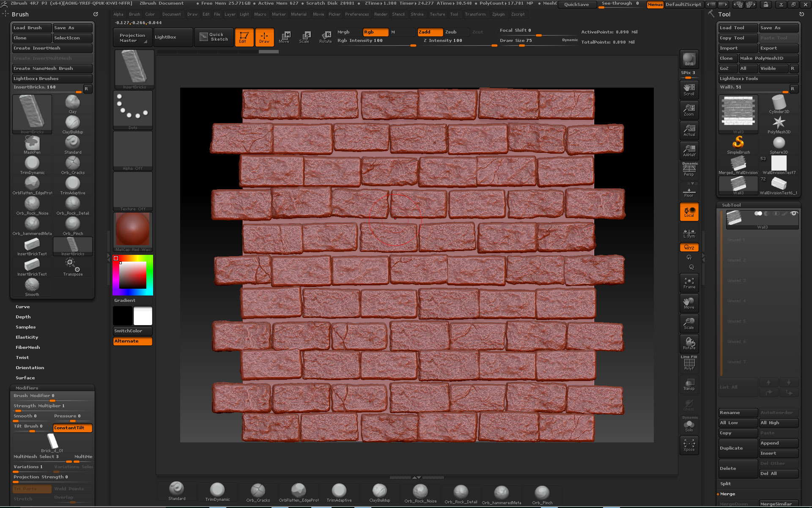Select the Clay brush
812x508 pixels.
point(72,104)
